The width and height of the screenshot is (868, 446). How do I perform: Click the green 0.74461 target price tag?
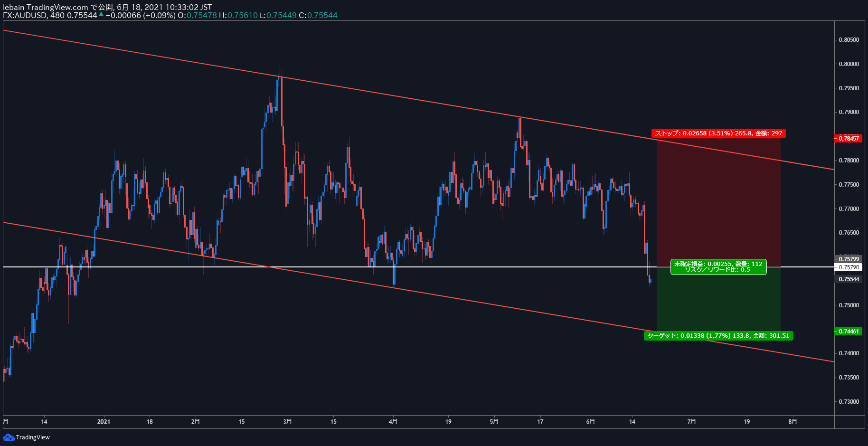pyautogui.click(x=849, y=331)
